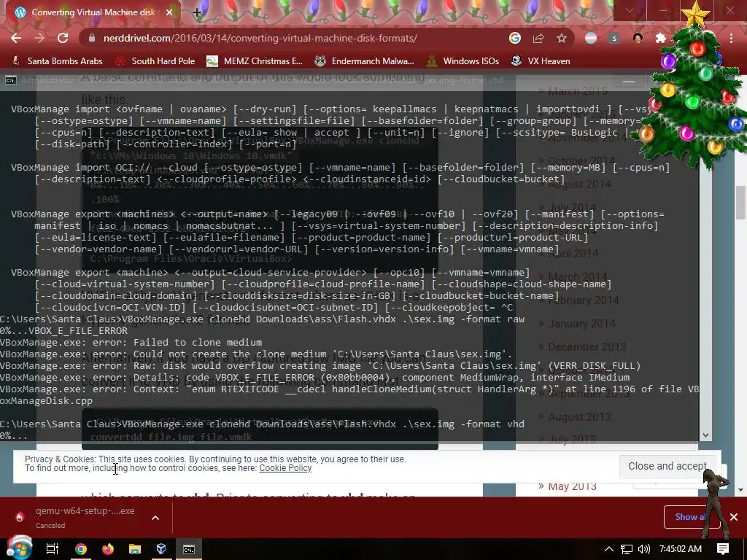Open the VX Heaven bookmark

point(541,61)
